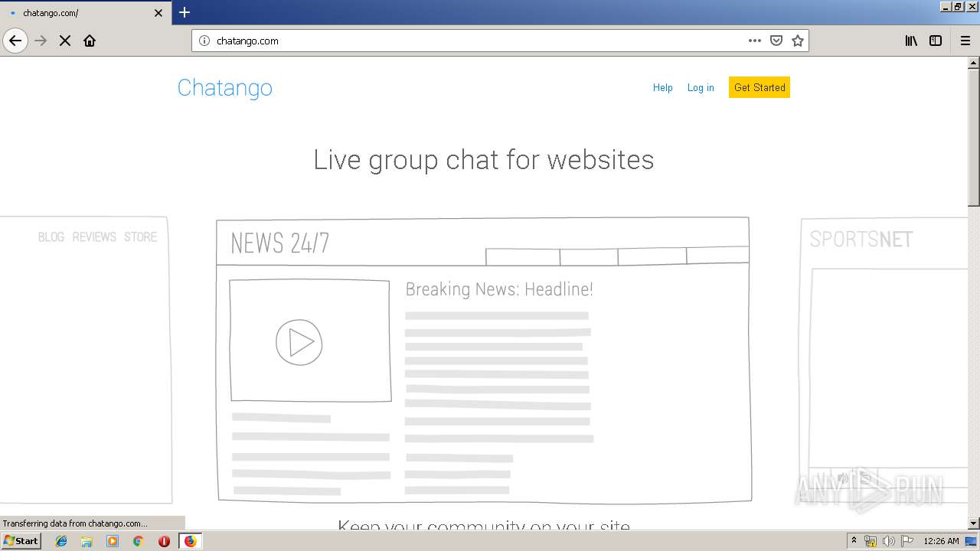Open File Explorer from taskbar
The width and height of the screenshot is (980, 551).
(x=87, y=541)
